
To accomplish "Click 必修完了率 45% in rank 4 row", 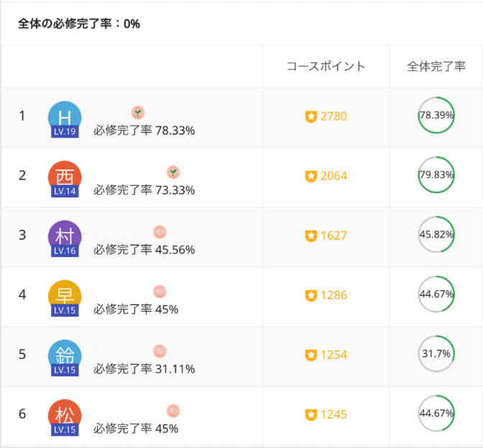I will (136, 309).
